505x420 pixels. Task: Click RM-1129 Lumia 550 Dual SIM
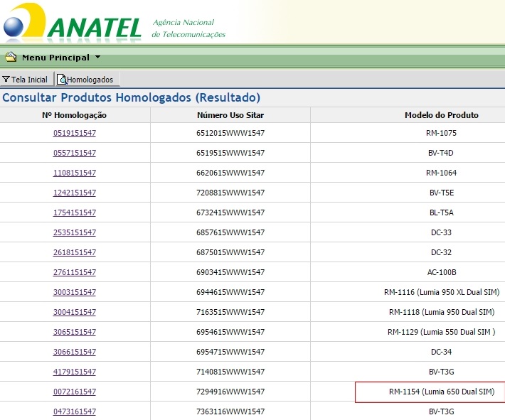442,332
